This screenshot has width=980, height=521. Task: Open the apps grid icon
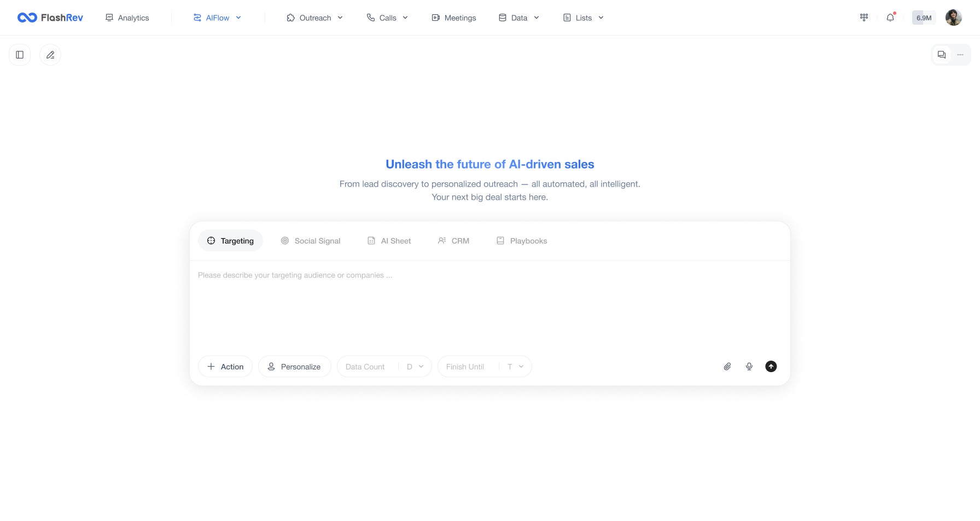point(864,18)
